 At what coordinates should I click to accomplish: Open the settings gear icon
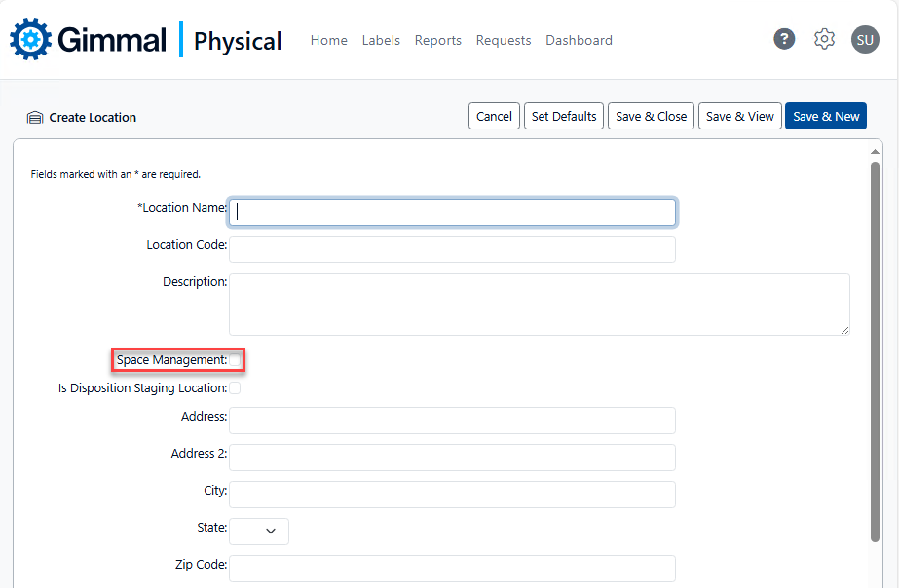[x=824, y=39]
